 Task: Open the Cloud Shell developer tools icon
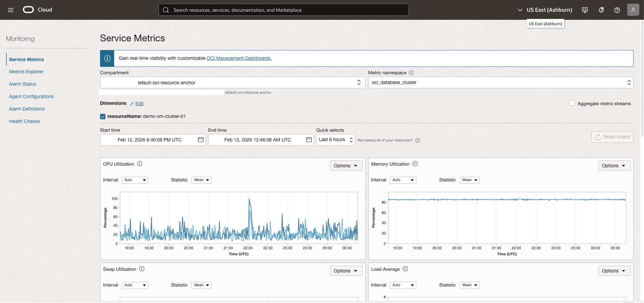click(x=585, y=10)
